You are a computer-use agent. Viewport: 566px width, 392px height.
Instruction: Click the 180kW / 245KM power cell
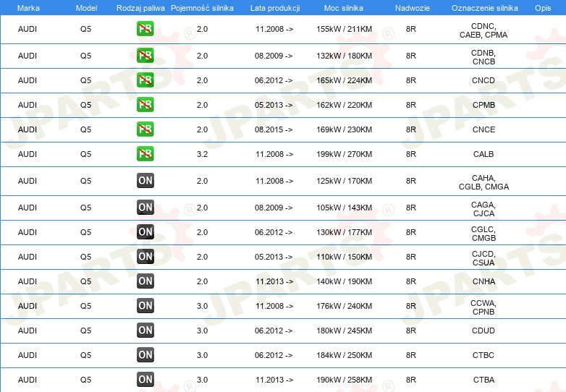(x=344, y=331)
